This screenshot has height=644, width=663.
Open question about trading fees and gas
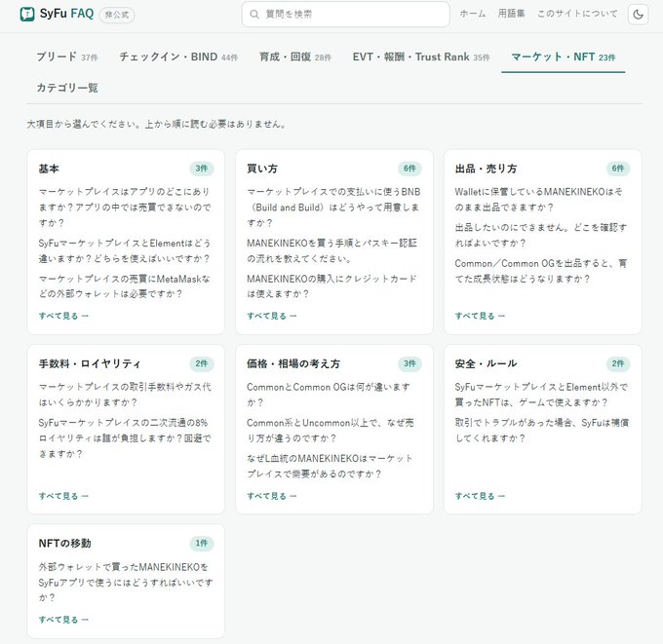[125, 395]
